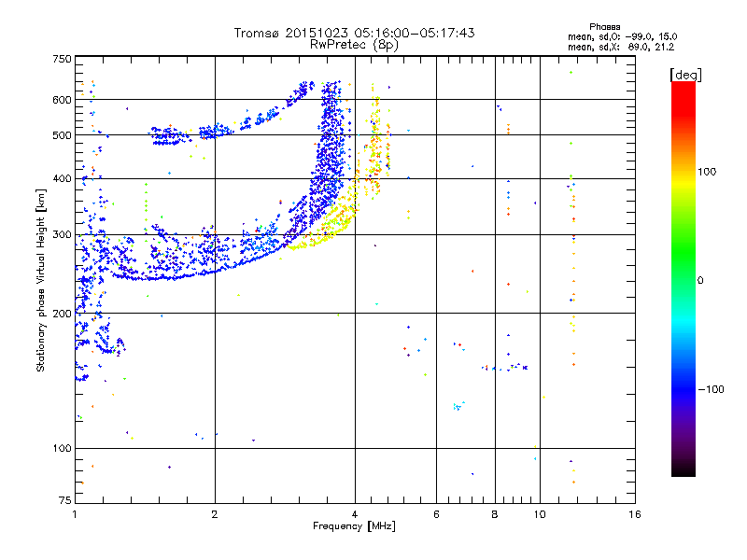747x560 pixels.
Task: Click y-axis tick label '600'
Action: click(62, 100)
